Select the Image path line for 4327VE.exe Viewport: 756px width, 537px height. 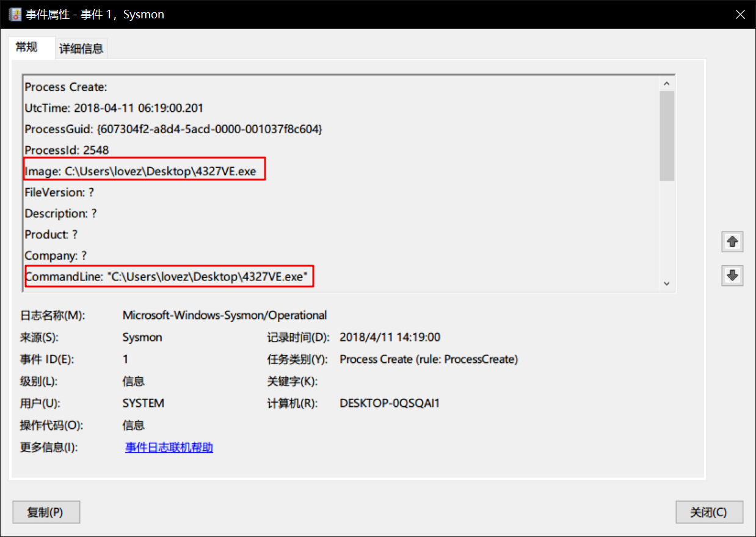pos(140,172)
